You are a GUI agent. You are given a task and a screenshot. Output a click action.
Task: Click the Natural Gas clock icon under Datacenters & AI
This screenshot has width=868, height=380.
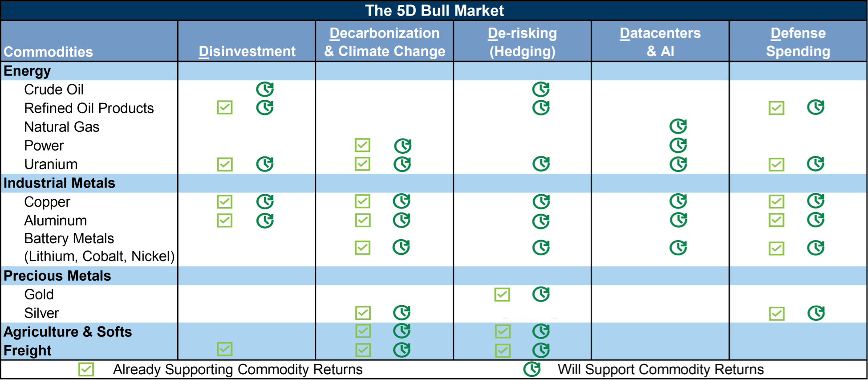pyautogui.click(x=678, y=127)
